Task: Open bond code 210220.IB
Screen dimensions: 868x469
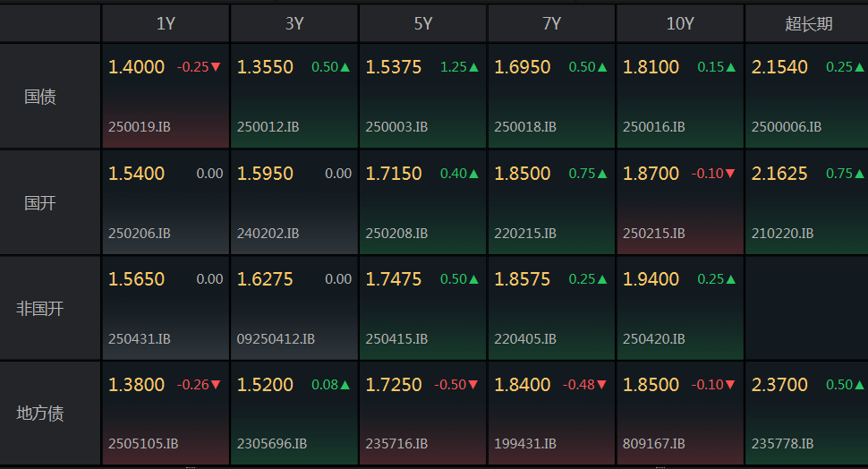Action: [782, 234]
